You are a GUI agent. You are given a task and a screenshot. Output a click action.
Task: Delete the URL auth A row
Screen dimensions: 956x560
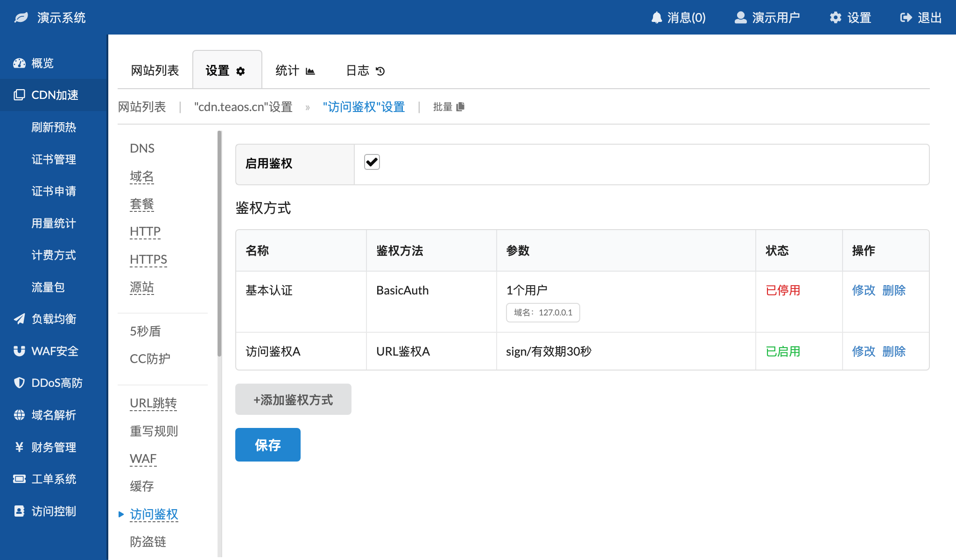tap(893, 351)
